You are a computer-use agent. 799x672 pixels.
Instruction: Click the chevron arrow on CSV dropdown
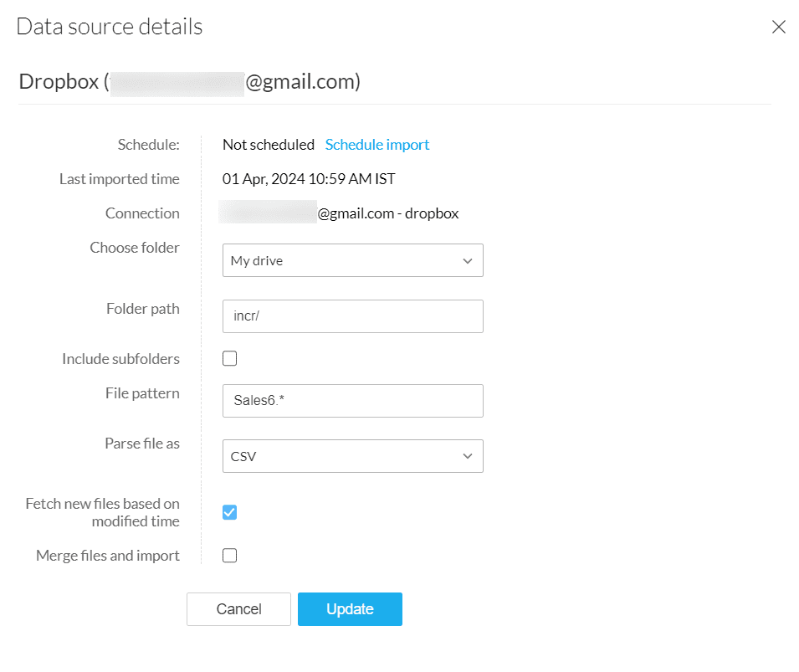[x=467, y=457]
